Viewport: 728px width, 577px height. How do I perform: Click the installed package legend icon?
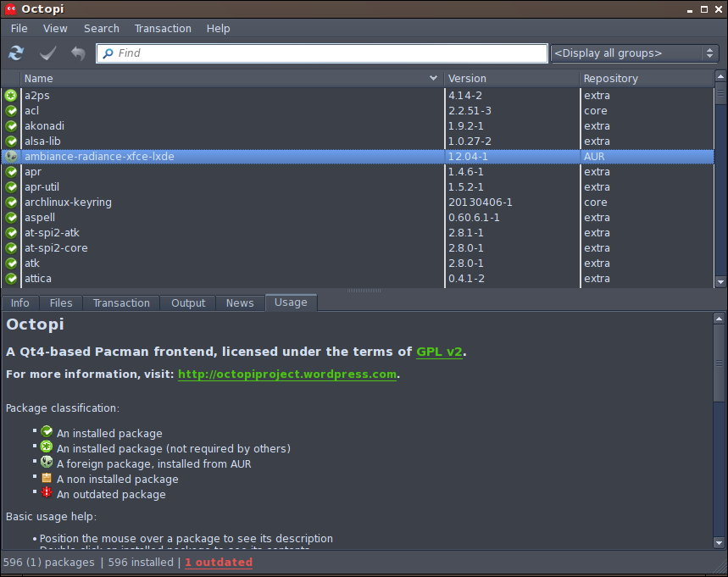(47, 432)
